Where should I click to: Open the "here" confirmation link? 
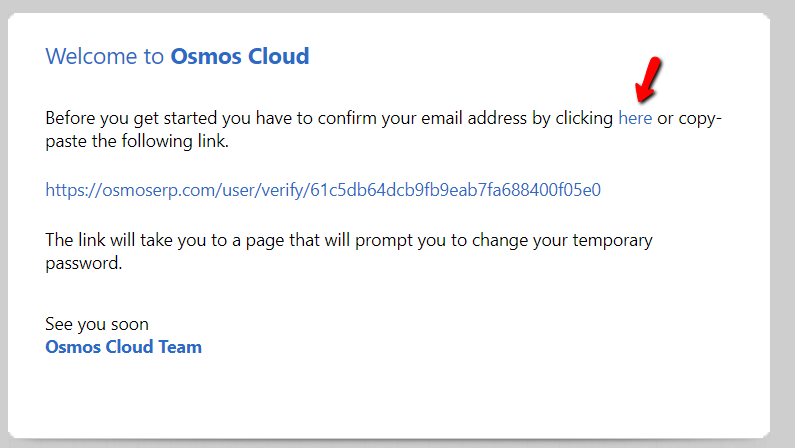click(635, 118)
